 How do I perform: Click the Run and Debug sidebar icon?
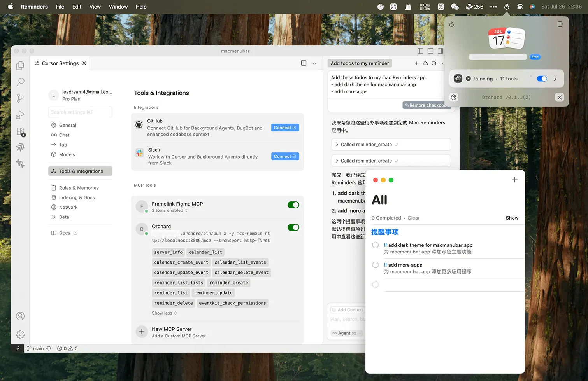[20, 114]
